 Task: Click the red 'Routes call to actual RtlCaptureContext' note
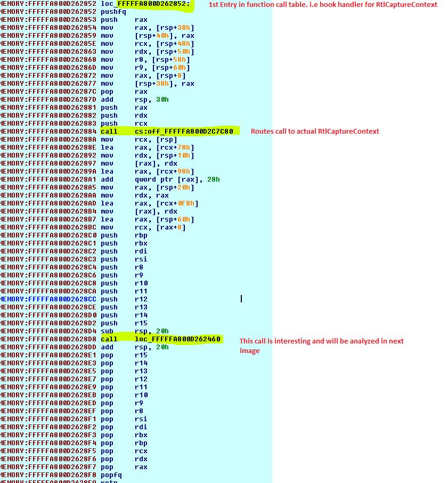click(315, 132)
